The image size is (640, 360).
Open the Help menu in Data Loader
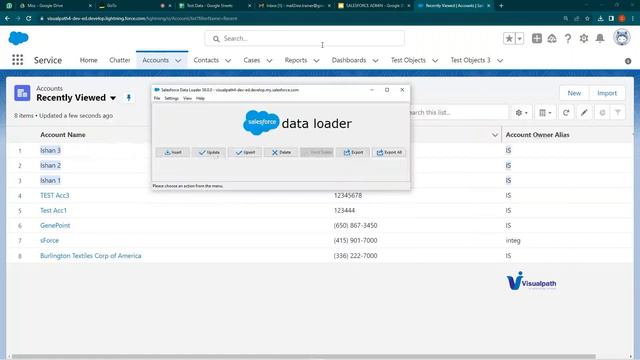coord(200,98)
